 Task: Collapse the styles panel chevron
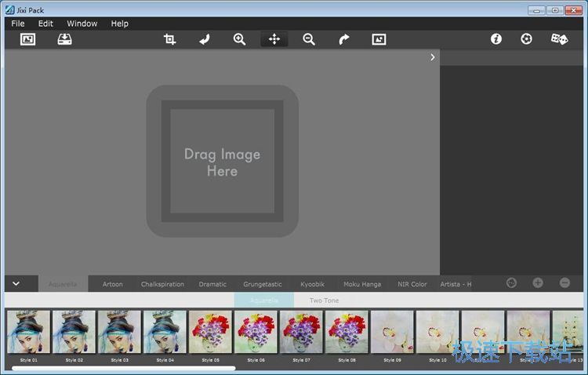tap(16, 283)
